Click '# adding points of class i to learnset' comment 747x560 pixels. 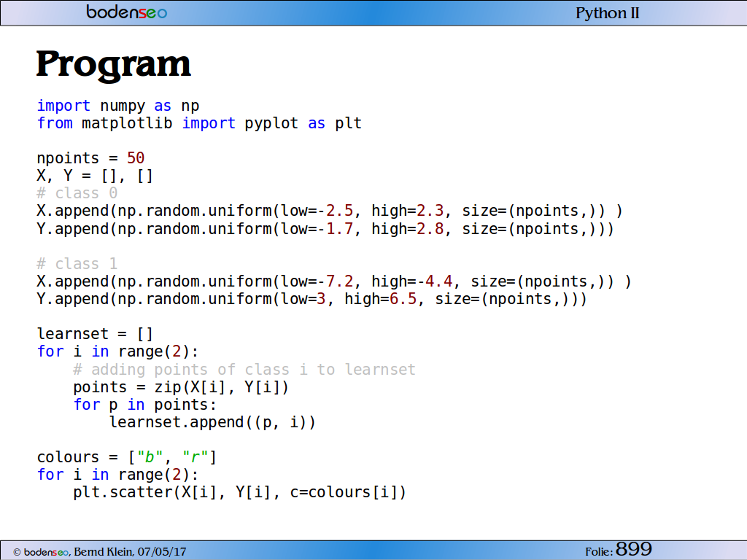[x=244, y=370]
